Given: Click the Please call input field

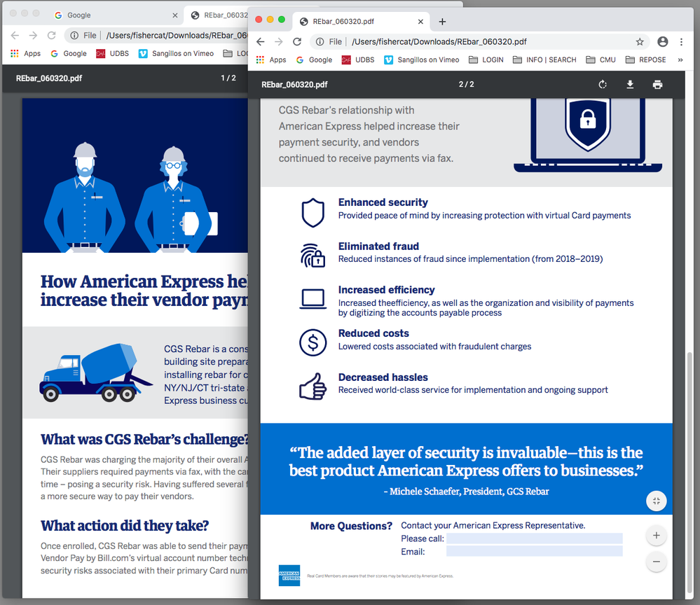Looking at the screenshot, I should click(x=535, y=538).
